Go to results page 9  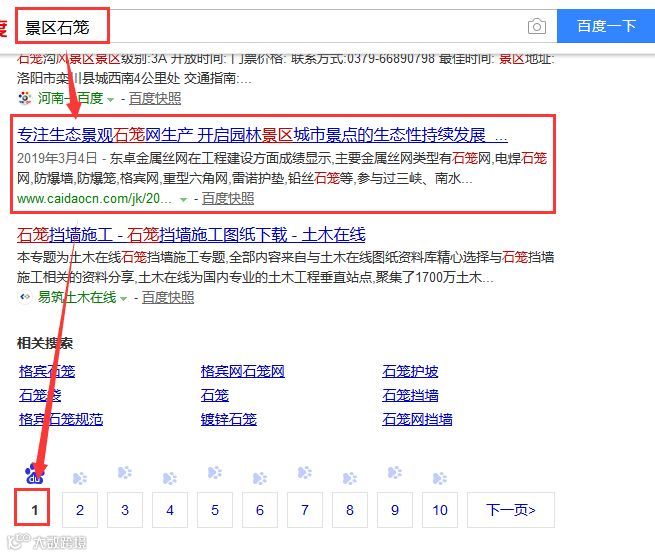pyautogui.click(x=395, y=510)
